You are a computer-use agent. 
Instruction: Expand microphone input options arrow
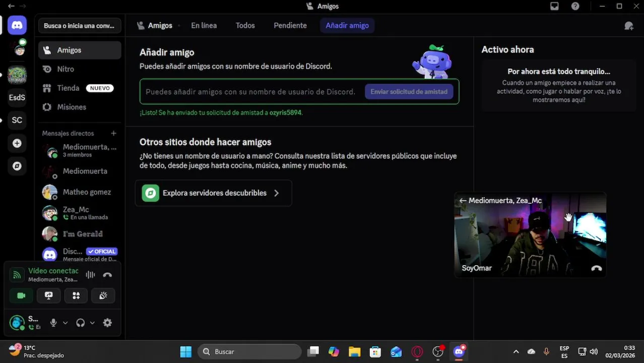click(x=65, y=323)
